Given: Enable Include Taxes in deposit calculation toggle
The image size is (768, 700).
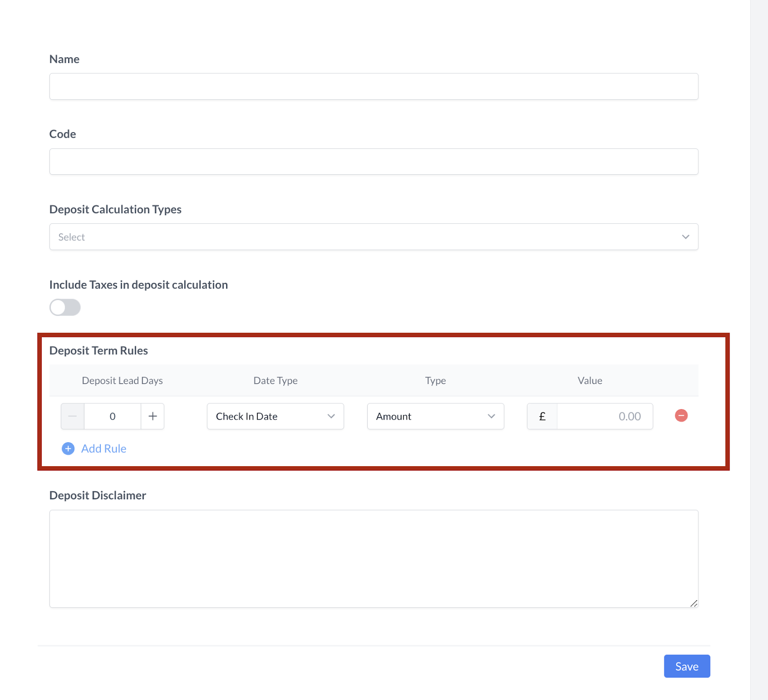Looking at the screenshot, I should (x=65, y=307).
